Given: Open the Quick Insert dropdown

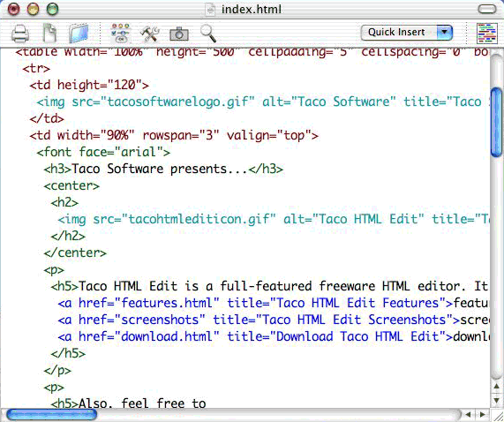Looking at the screenshot, I should [x=407, y=33].
